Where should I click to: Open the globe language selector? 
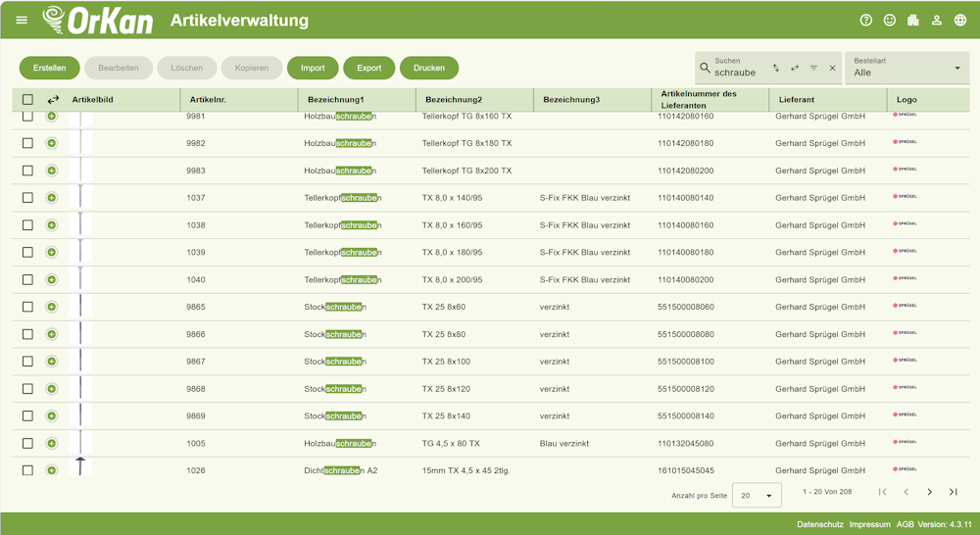click(x=960, y=20)
